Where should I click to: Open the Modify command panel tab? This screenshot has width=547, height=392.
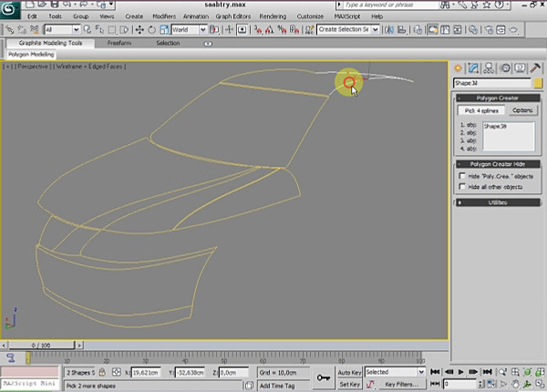(x=473, y=68)
